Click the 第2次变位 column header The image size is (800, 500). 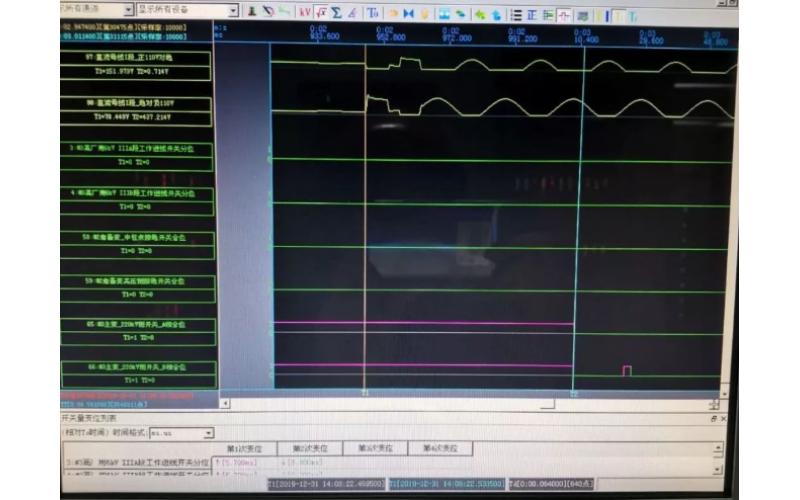pos(298,448)
